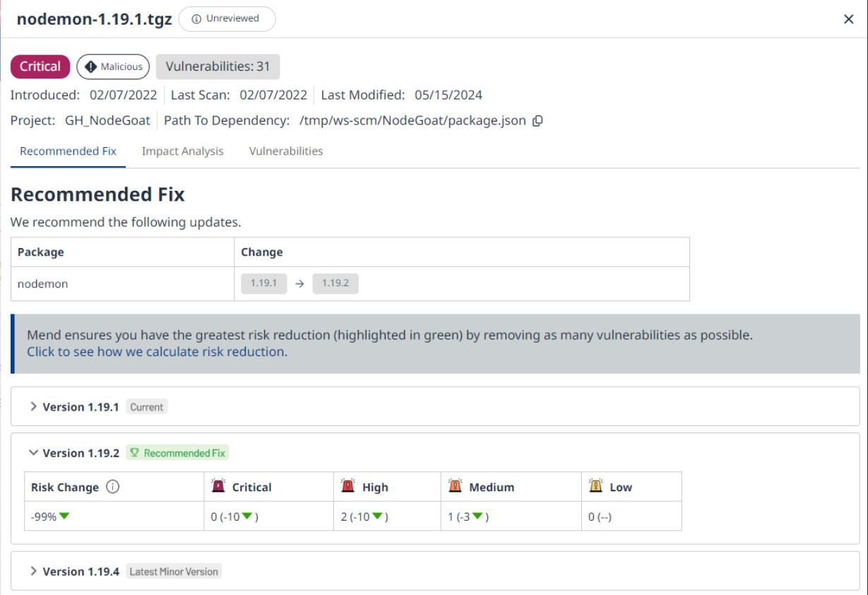Click the trophy icon on Recommended Fix badge
The height and width of the screenshot is (595, 868).
point(134,453)
